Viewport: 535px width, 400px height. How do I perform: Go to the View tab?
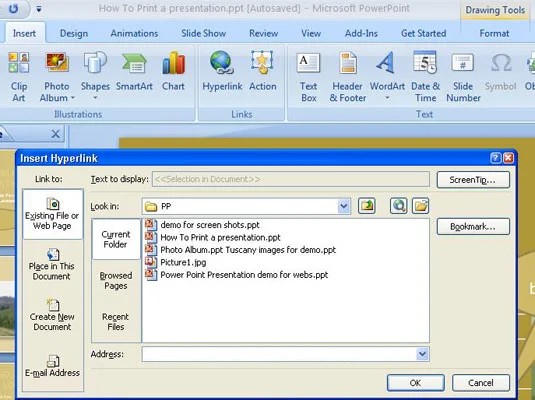(311, 33)
